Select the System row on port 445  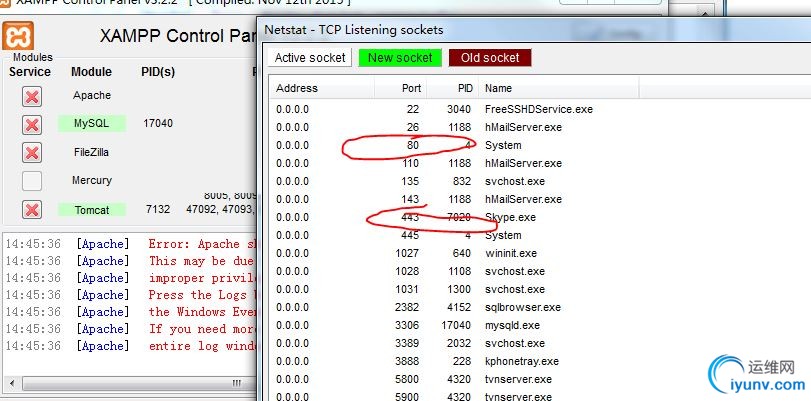click(x=538, y=235)
